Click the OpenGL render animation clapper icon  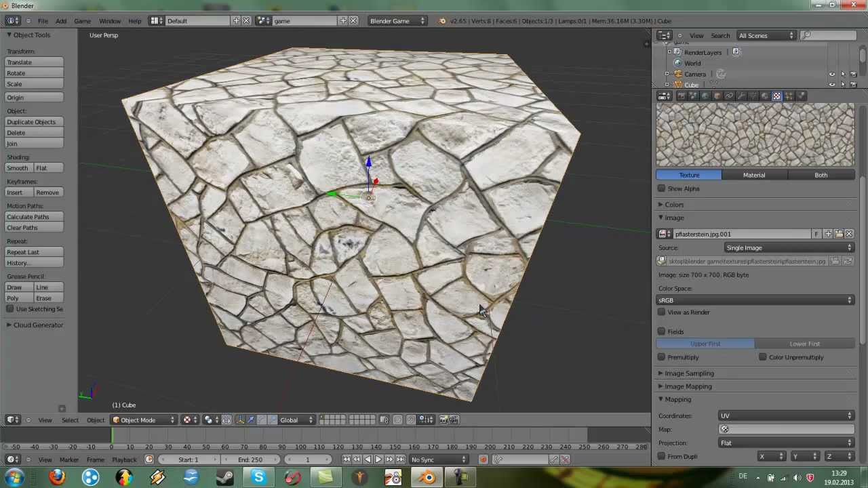click(455, 420)
